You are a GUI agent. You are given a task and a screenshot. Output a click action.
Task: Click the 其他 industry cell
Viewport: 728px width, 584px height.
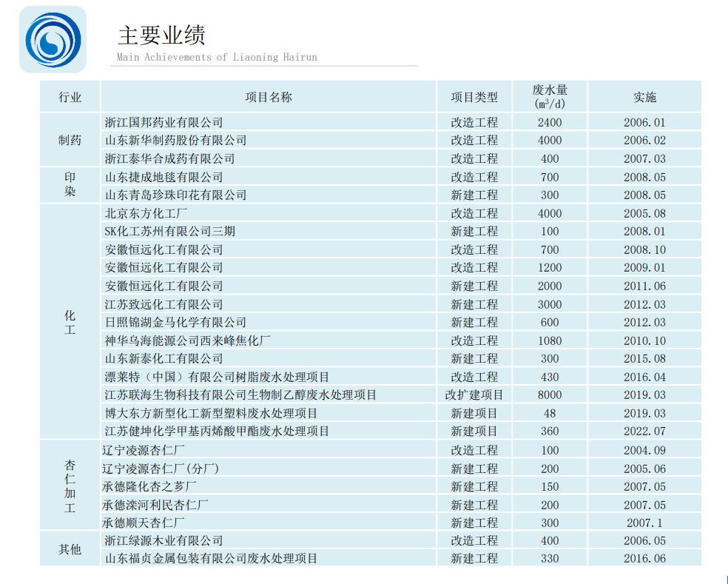(x=70, y=549)
